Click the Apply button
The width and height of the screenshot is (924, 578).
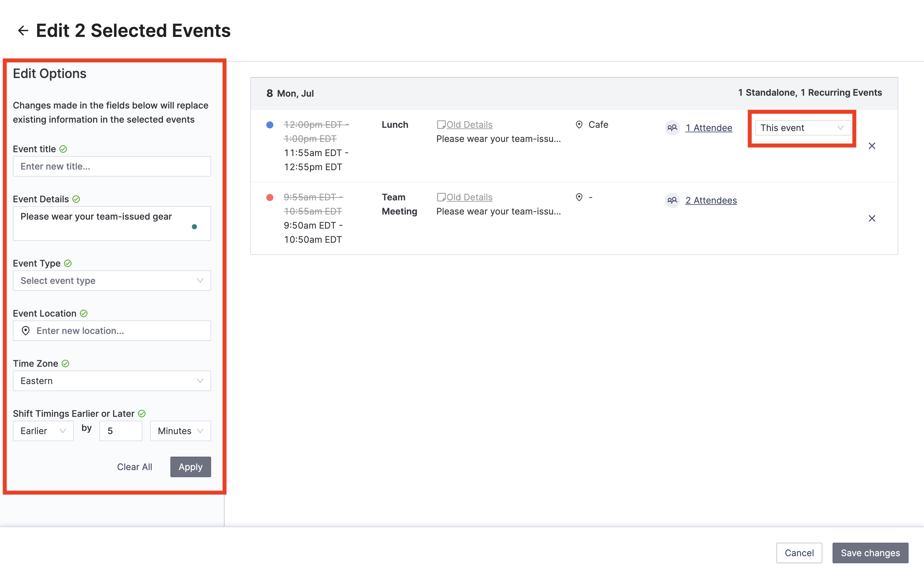[191, 467]
